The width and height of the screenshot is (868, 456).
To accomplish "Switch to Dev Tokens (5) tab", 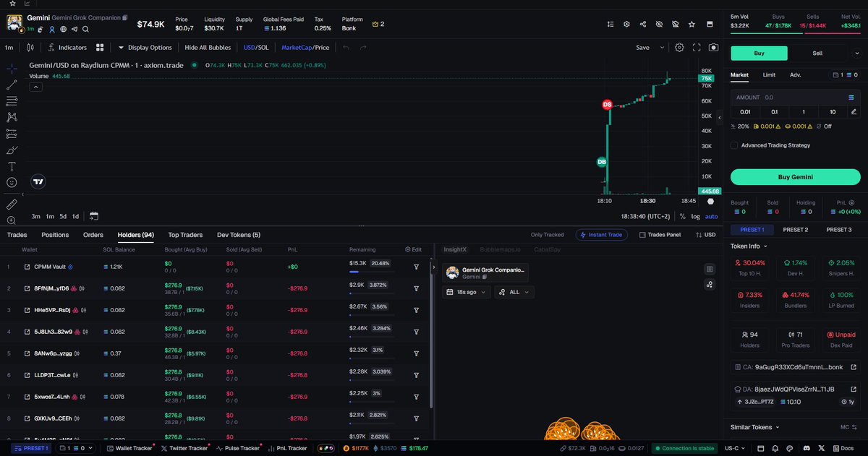I will [239, 235].
